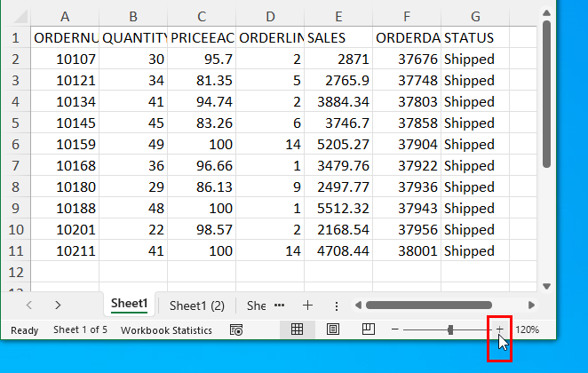Viewport: 588px width, 373px height.
Task: Click the SALES header cell
Action: click(x=338, y=37)
